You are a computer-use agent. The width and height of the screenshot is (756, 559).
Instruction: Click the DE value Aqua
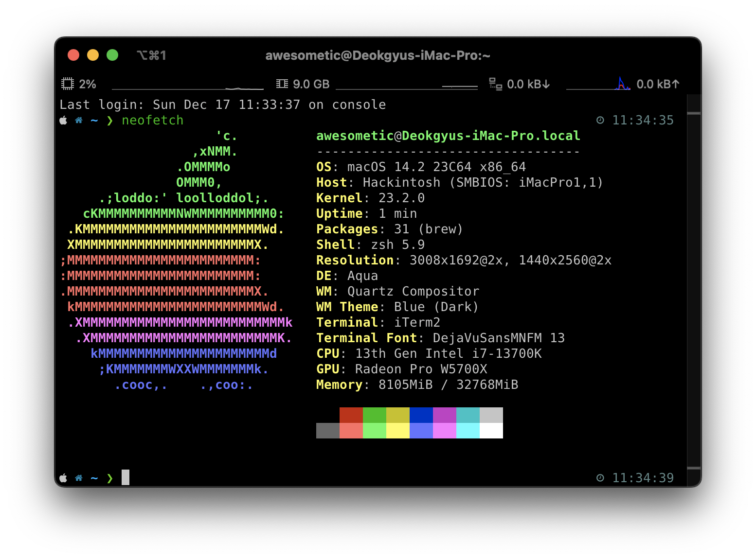(x=363, y=276)
